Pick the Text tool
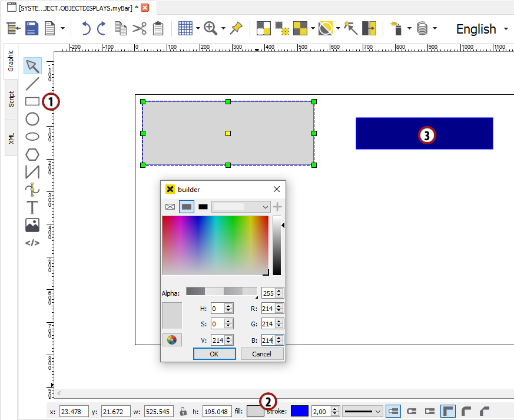Screen dimensions: 514x420 [x=32, y=207]
